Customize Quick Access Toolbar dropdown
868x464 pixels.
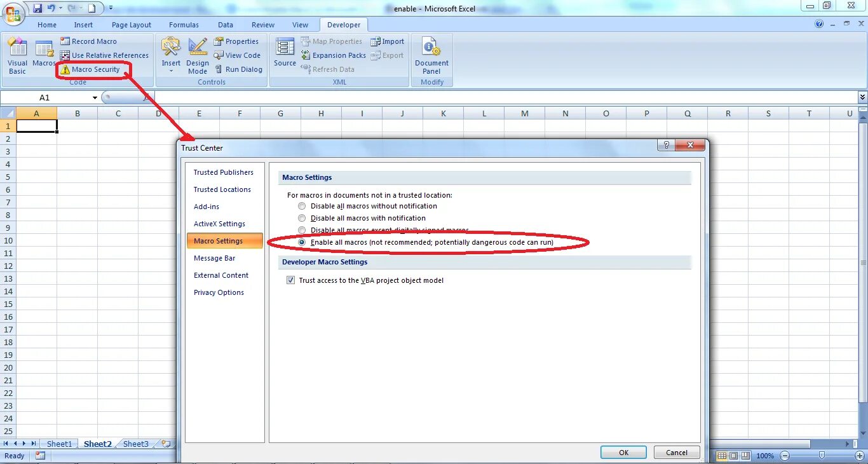(111, 8)
